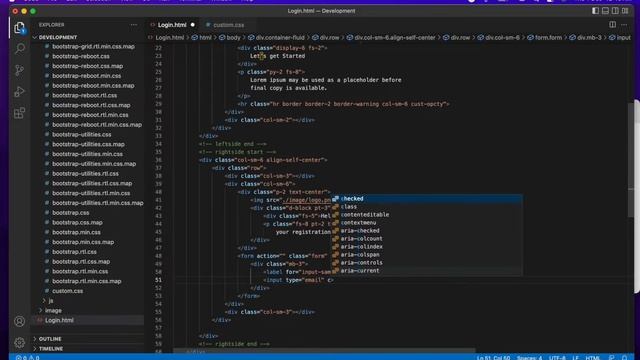This screenshot has width=640, height=360.
Task: Toggle the secondary sidebar layout icon
Action: [615, 11]
